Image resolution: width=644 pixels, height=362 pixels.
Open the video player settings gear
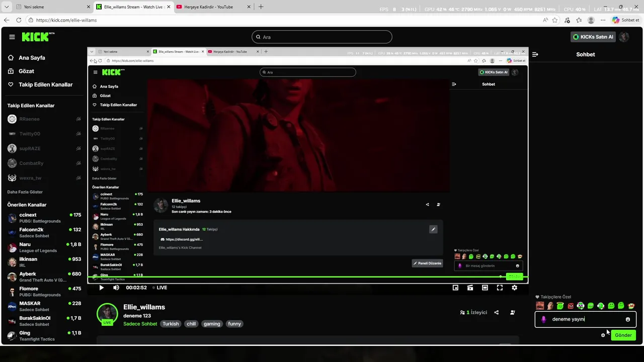514,288
